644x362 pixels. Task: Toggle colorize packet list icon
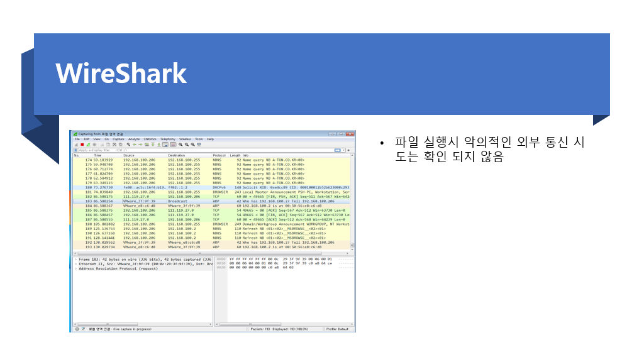click(x=173, y=145)
